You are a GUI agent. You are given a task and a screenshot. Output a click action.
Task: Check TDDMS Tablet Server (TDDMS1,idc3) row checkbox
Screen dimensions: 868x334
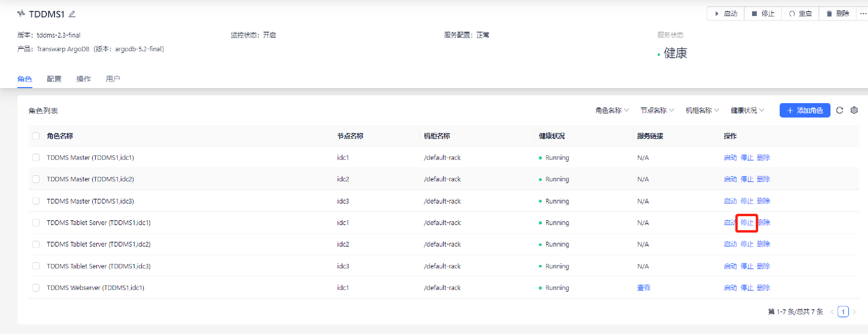36,266
